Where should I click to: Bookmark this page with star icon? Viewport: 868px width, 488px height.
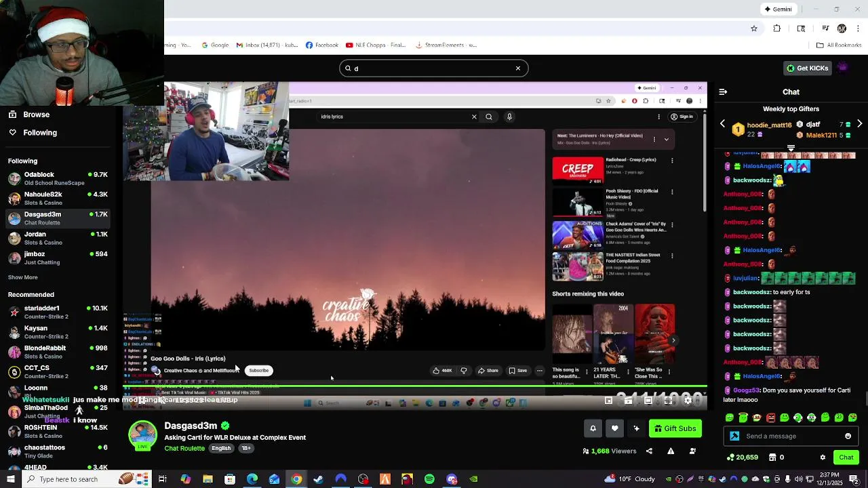[x=753, y=28]
